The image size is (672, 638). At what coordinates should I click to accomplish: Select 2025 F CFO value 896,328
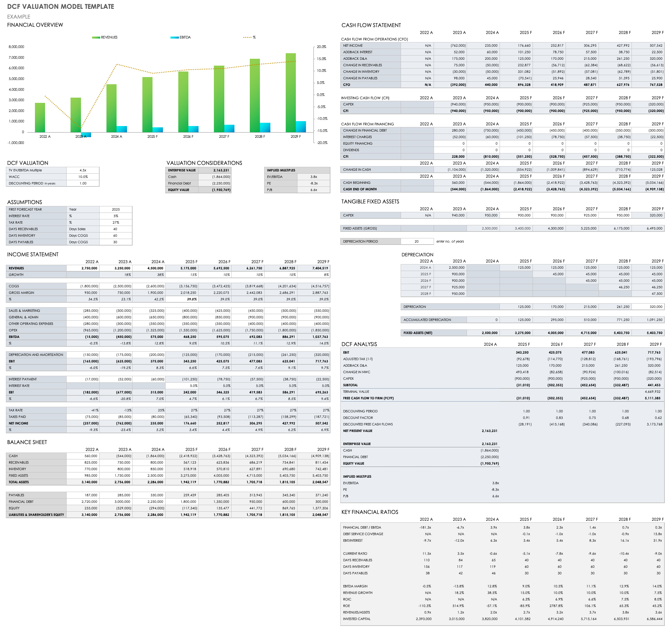point(516,85)
